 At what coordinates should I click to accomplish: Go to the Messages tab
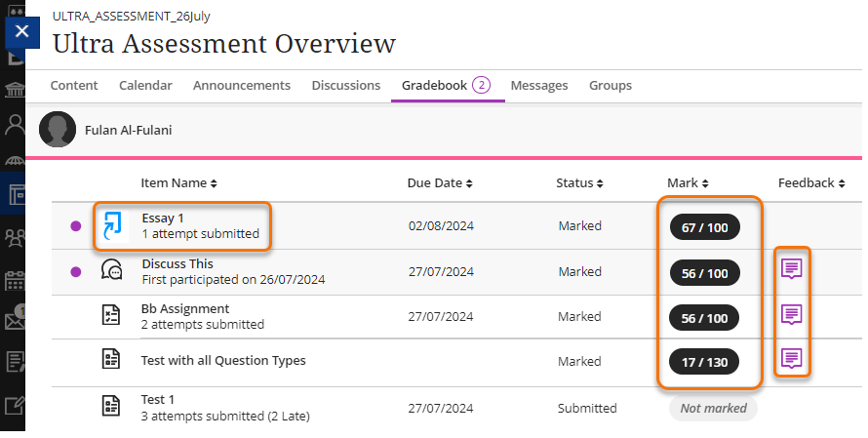click(538, 86)
